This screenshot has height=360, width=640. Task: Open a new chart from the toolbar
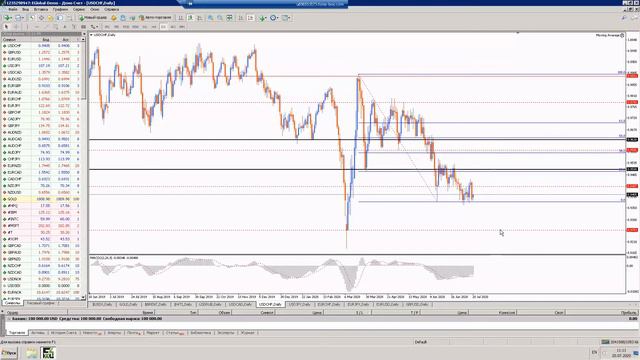(7, 18)
